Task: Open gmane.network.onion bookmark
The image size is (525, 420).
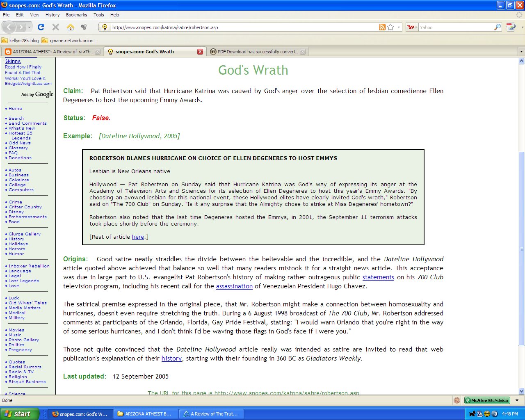Action: coord(70,41)
